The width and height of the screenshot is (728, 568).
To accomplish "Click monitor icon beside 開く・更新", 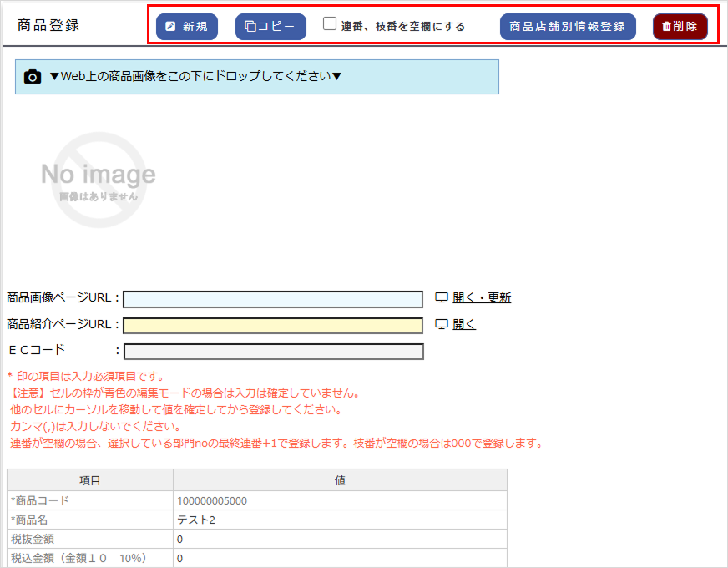I will tap(442, 298).
